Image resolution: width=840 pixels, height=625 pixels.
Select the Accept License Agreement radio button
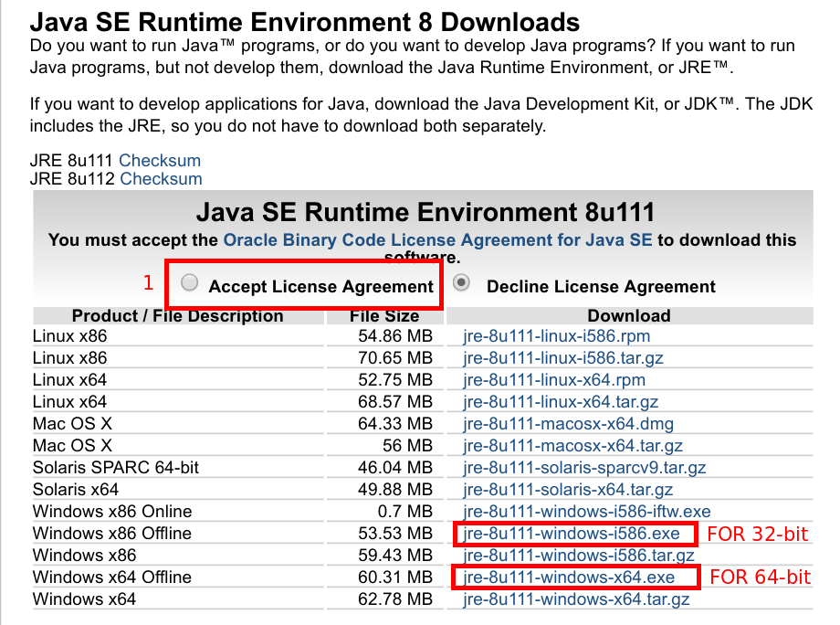[x=190, y=284]
